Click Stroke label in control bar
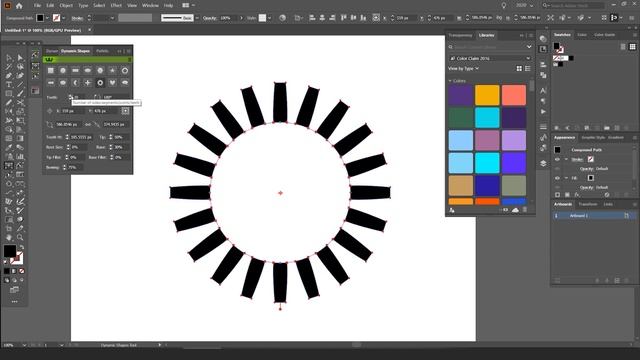This screenshot has height=360, width=640. 77,18
